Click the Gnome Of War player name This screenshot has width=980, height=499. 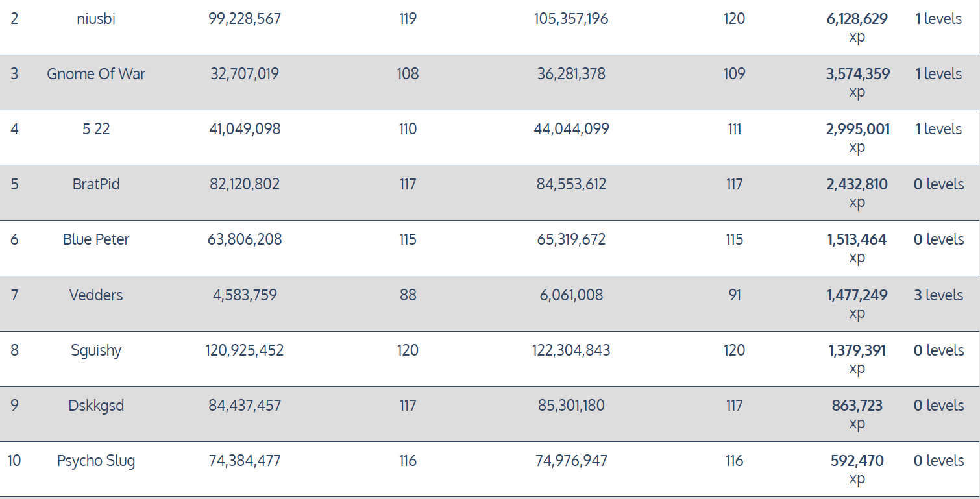96,74
